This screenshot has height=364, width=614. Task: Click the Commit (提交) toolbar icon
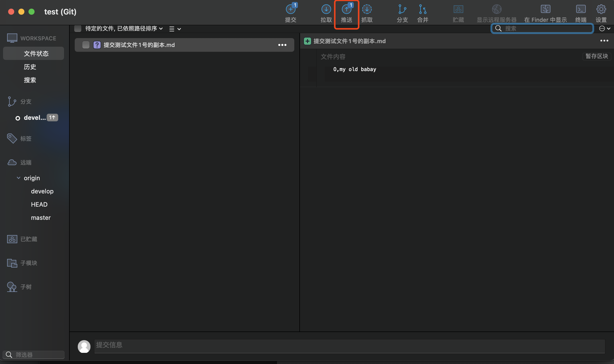tap(291, 9)
